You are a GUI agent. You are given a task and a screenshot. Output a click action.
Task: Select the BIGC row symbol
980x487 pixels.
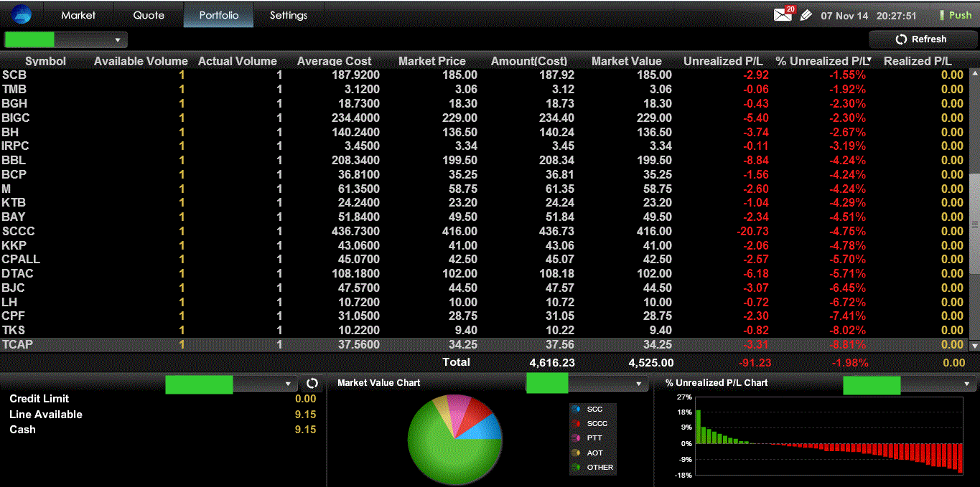[17, 118]
